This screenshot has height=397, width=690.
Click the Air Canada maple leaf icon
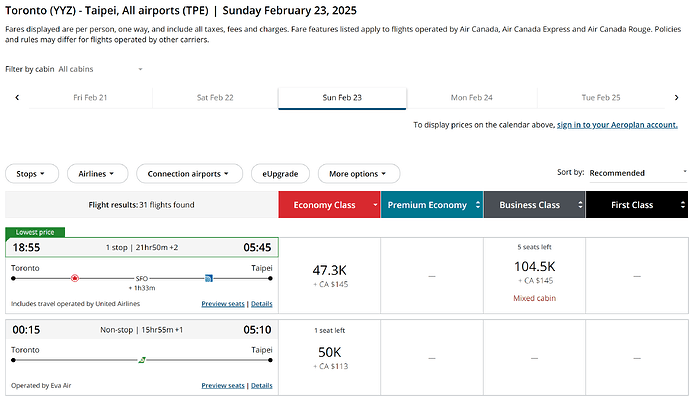coord(75,278)
